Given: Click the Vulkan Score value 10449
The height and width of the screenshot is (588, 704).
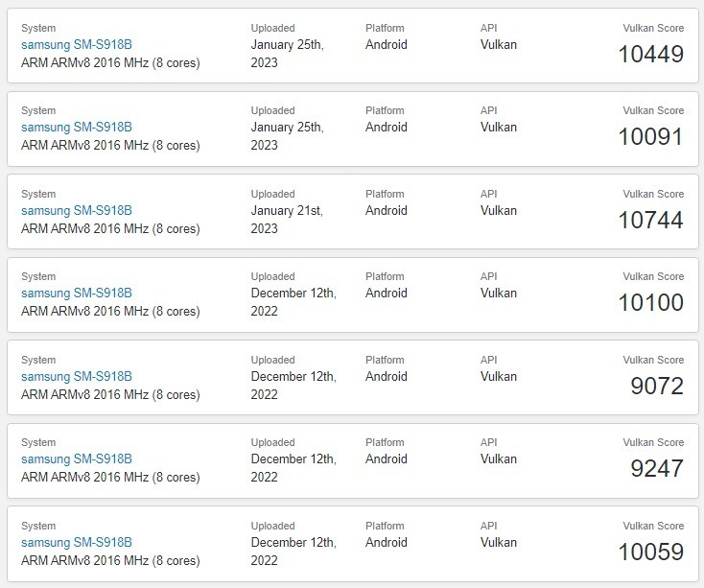Looking at the screenshot, I should [651, 55].
